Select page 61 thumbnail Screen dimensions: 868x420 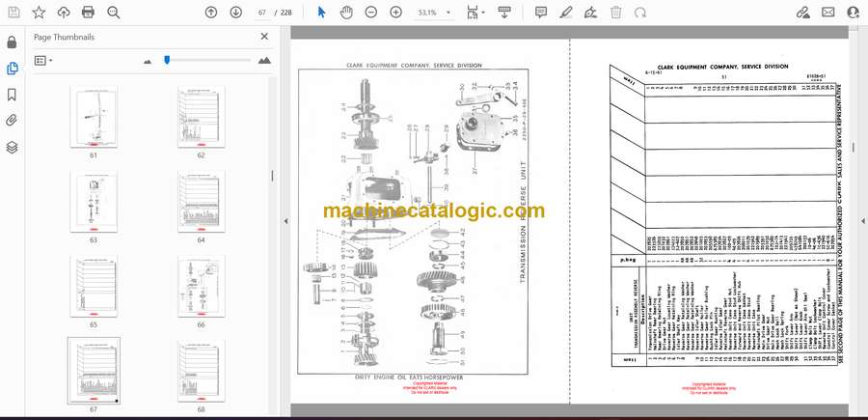click(x=93, y=117)
